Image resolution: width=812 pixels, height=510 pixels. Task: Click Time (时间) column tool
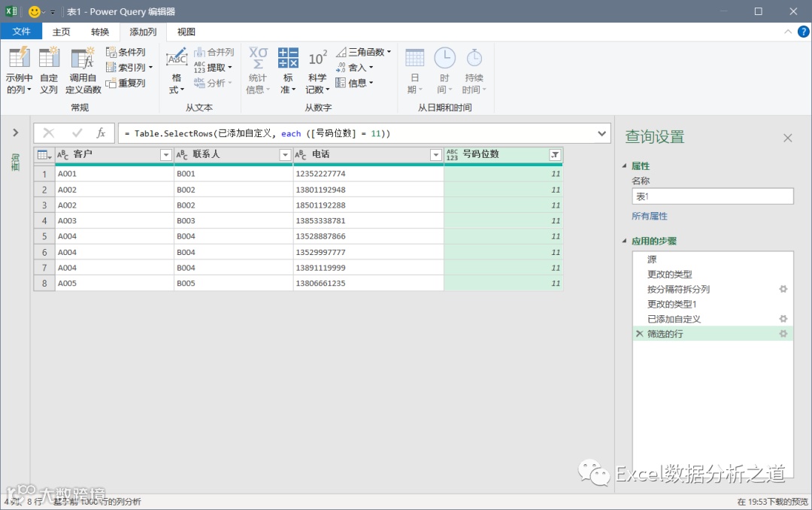[x=444, y=70]
